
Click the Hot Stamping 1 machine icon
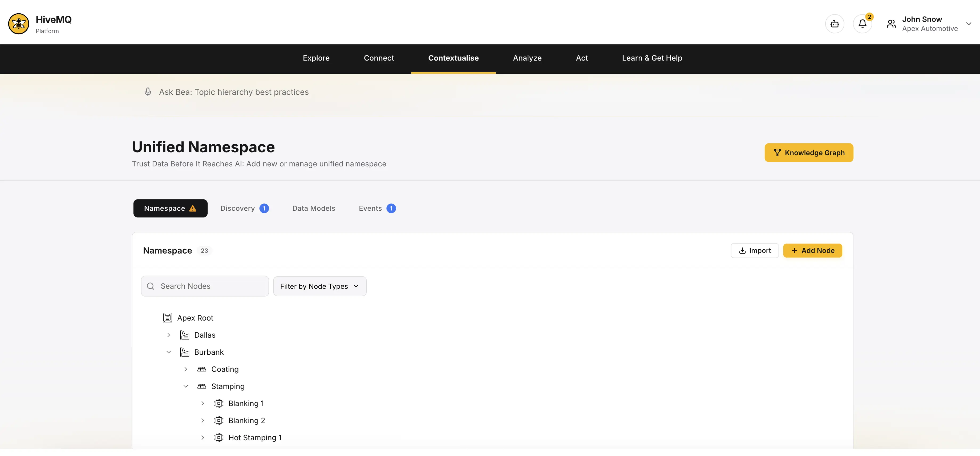pyautogui.click(x=219, y=438)
